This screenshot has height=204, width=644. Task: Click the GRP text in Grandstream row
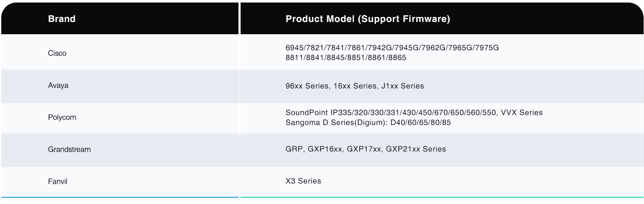pos(294,149)
